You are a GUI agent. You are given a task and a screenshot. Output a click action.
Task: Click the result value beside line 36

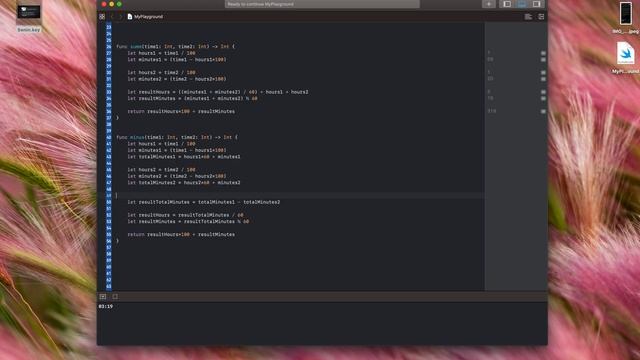pyautogui.click(x=492, y=111)
